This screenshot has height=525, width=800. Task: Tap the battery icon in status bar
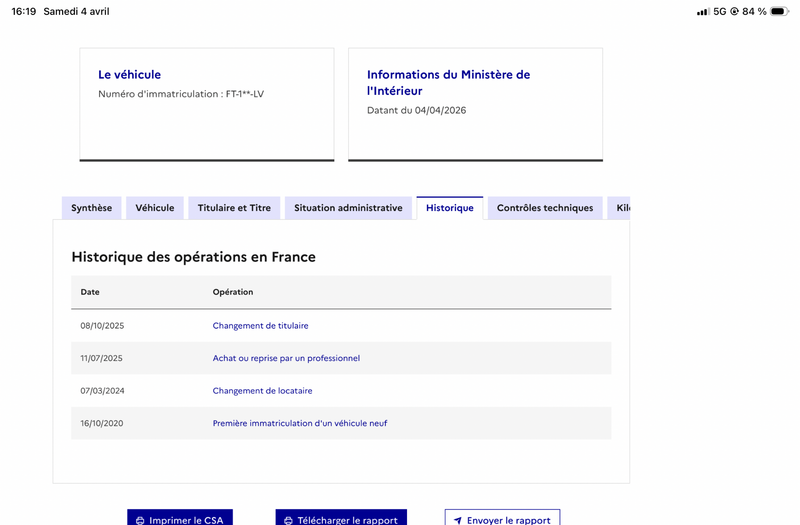(780, 11)
